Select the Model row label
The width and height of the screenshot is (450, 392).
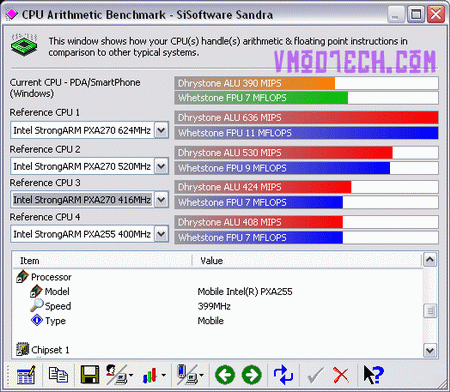[57, 291]
